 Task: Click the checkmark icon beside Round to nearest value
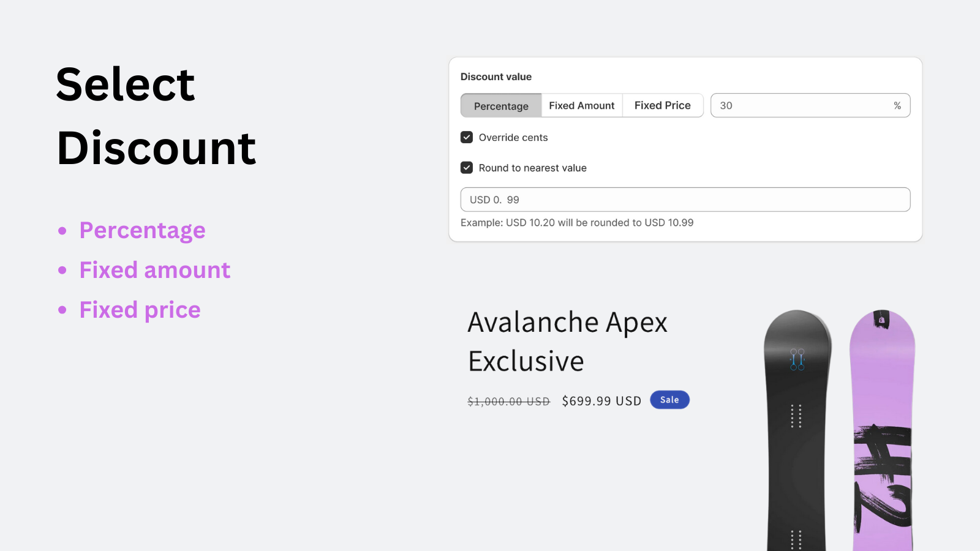tap(467, 167)
